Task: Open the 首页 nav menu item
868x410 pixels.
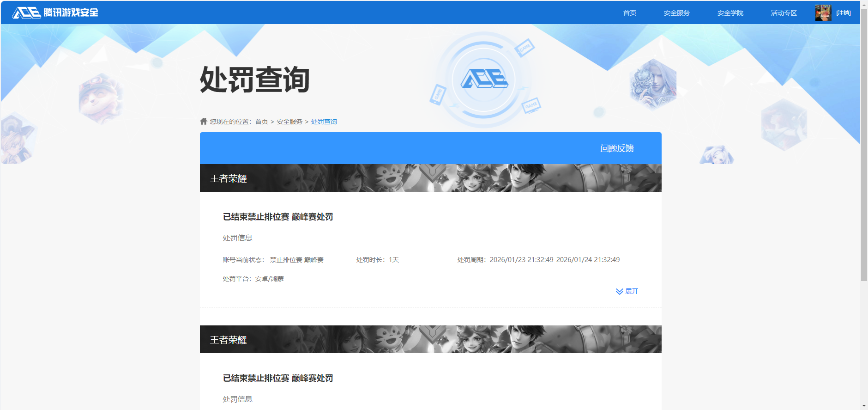Action: 630,13
